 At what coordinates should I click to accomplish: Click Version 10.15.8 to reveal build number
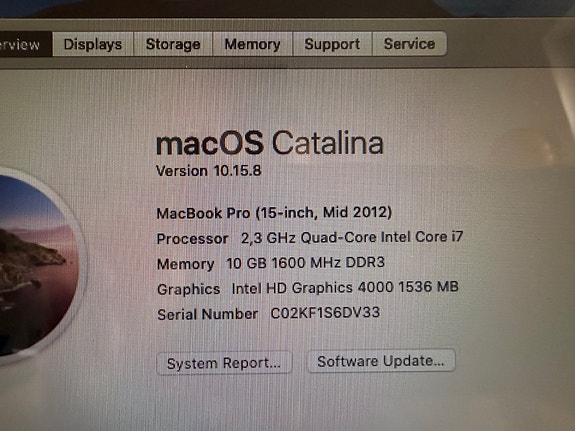(209, 171)
